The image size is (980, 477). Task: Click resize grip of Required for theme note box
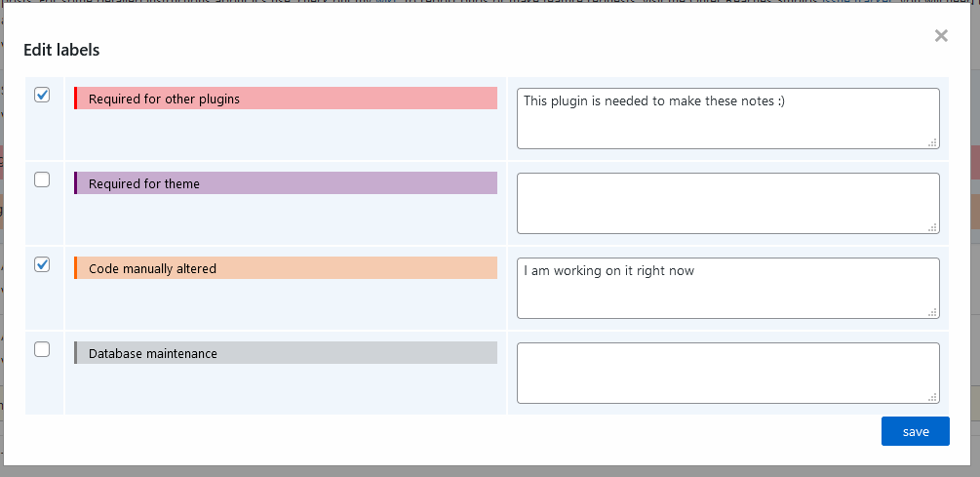click(932, 227)
